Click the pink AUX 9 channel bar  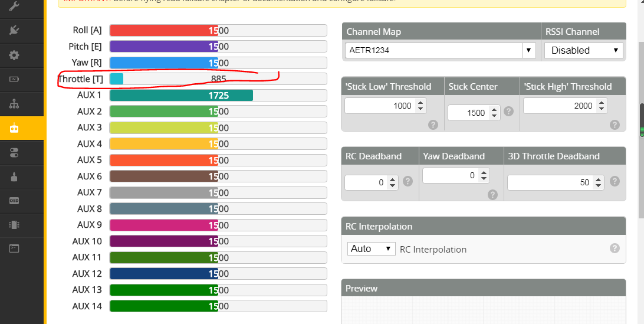click(x=218, y=225)
